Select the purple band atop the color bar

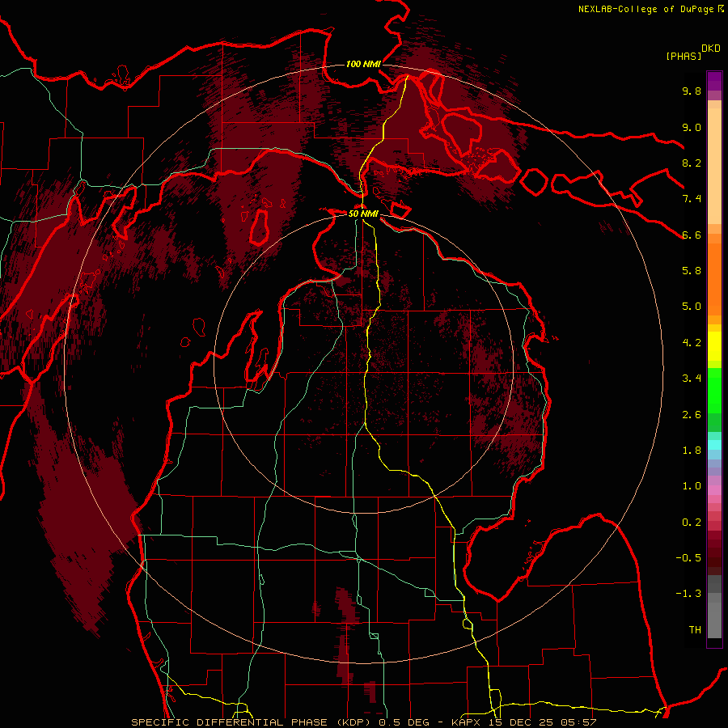[x=714, y=81]
